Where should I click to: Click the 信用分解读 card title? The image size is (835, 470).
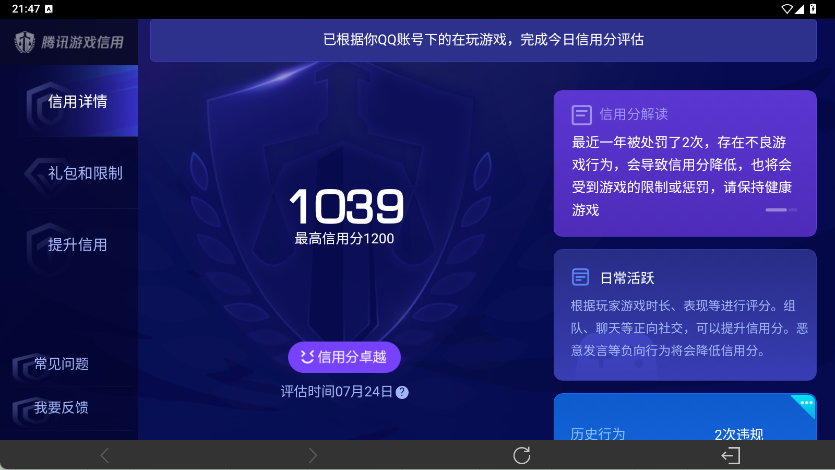(x=633, y=114)
